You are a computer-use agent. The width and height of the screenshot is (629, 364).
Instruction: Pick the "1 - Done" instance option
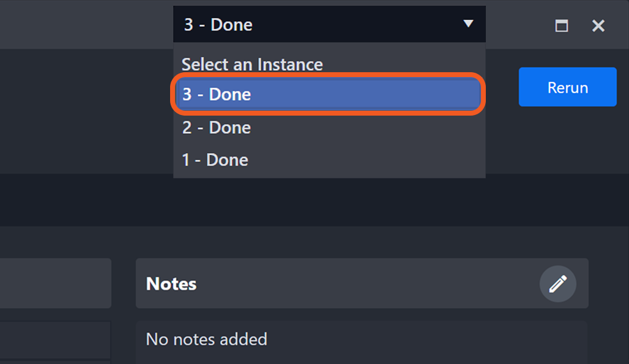pyautogui.click(x=215, y=160)
